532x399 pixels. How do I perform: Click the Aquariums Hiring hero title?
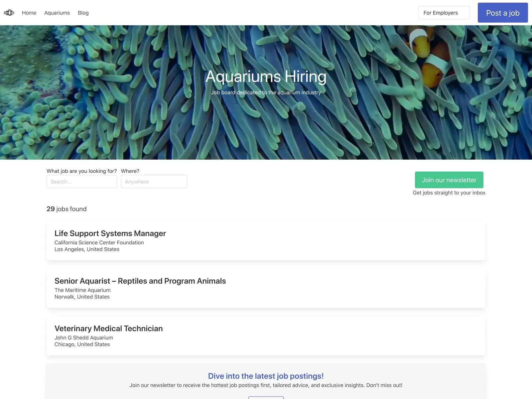[x=266, y=76]
